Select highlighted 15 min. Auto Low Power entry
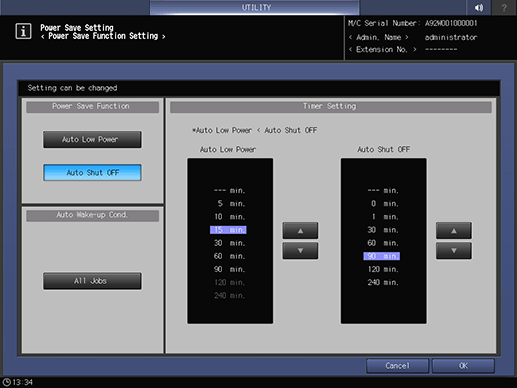This screenshot has height=388, width=517. 228,230
